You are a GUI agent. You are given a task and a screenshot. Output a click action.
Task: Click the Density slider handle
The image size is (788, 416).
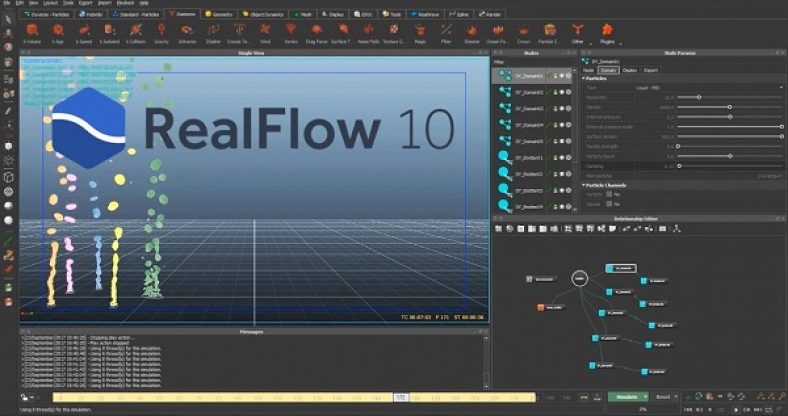point(729,107)
